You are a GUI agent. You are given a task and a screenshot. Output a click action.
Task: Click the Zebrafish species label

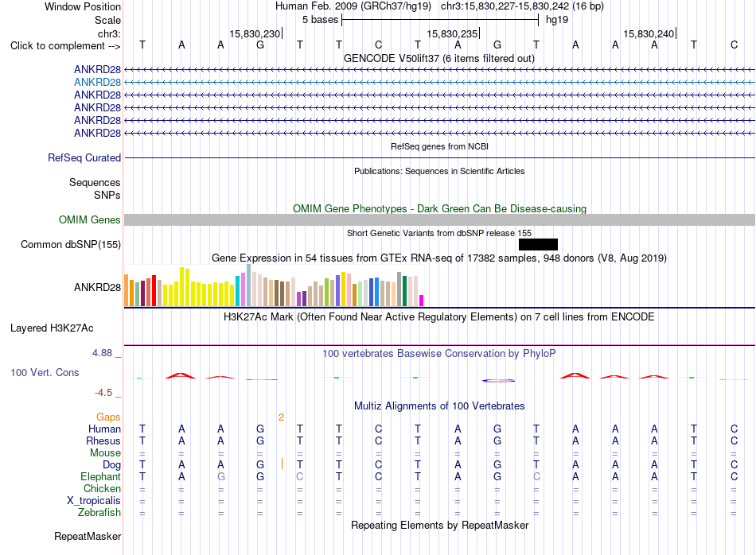(99, 513)
